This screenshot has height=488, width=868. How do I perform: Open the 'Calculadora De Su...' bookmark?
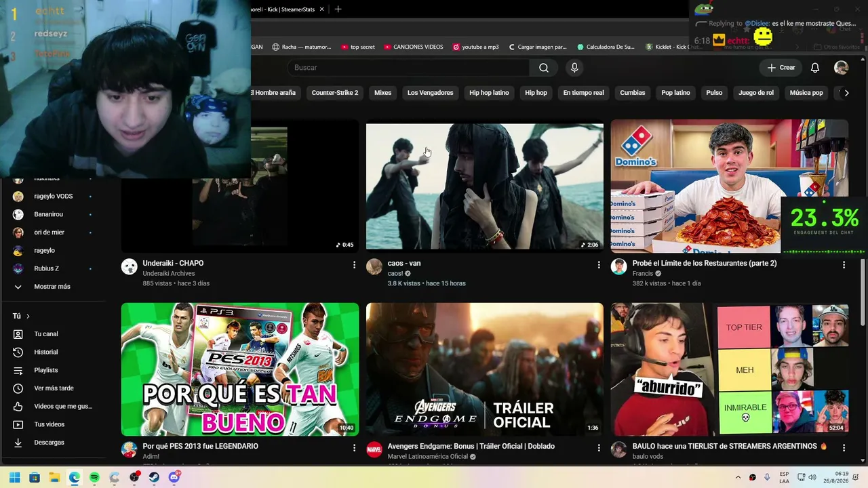coord(606,47)
